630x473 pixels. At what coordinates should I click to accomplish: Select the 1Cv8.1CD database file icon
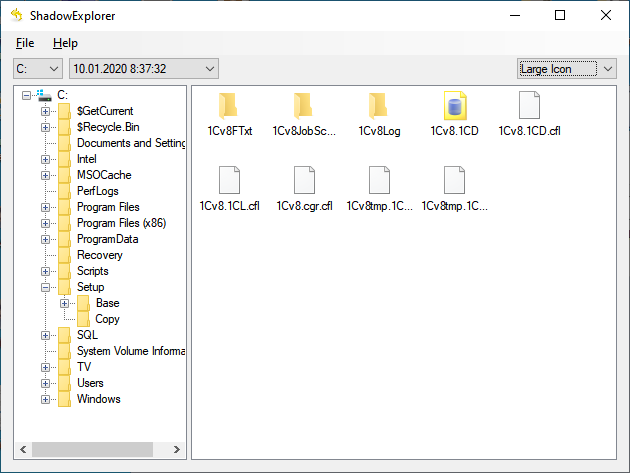point(454,105)
